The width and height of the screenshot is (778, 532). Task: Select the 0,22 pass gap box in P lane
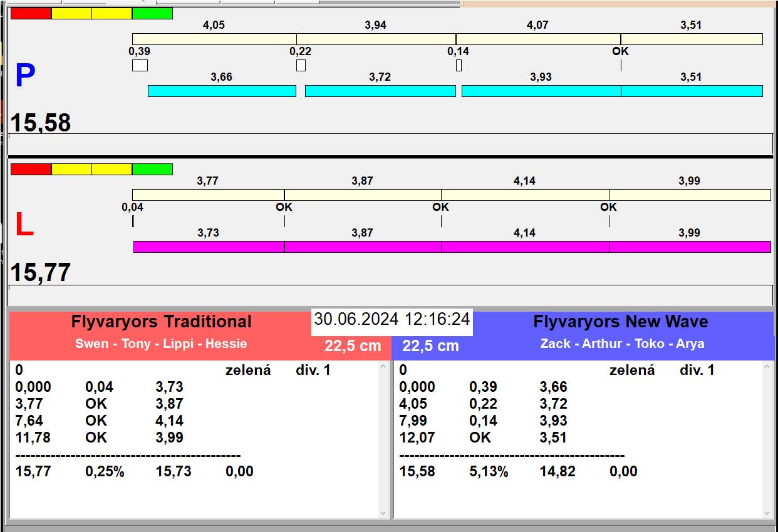pos(301,65)
